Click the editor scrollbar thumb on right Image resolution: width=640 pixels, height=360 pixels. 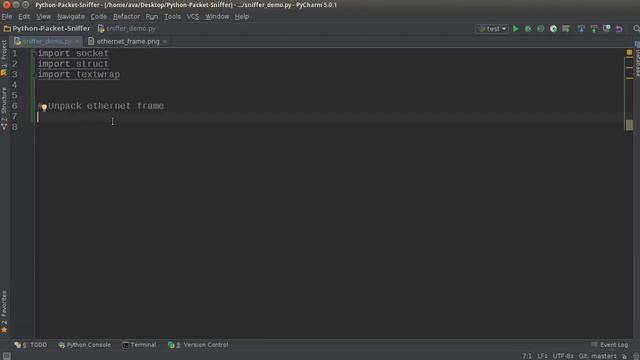pyautogui.click(x=629, y=125)
